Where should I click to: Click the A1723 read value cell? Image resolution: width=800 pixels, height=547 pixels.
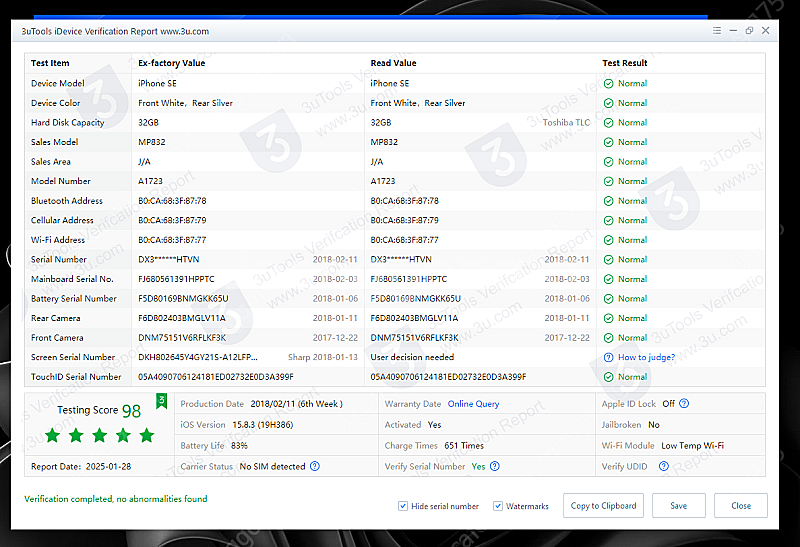click(x=383, y=181)
